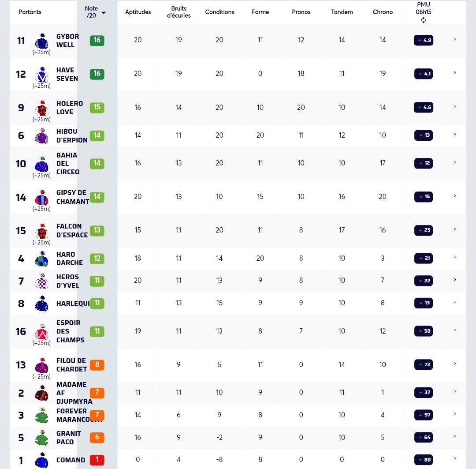
Task: Select the Forme column header
Action: pos(260,12)
